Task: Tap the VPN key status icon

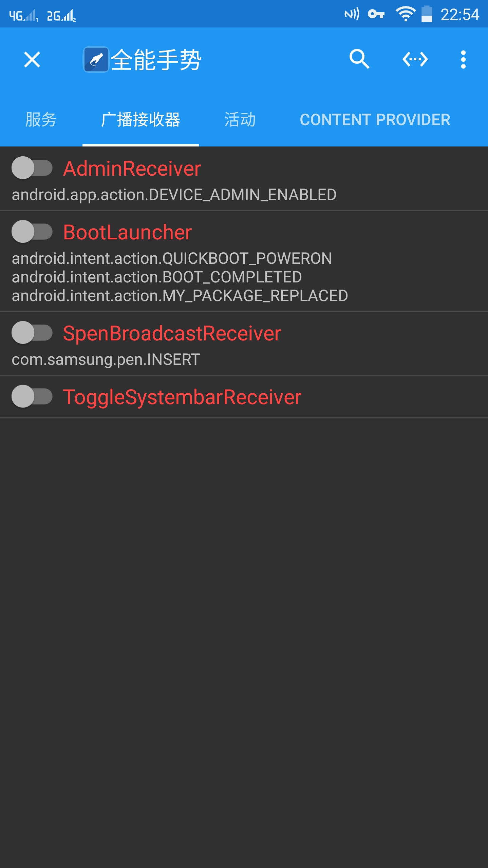Action: click(x=376, y=14)
